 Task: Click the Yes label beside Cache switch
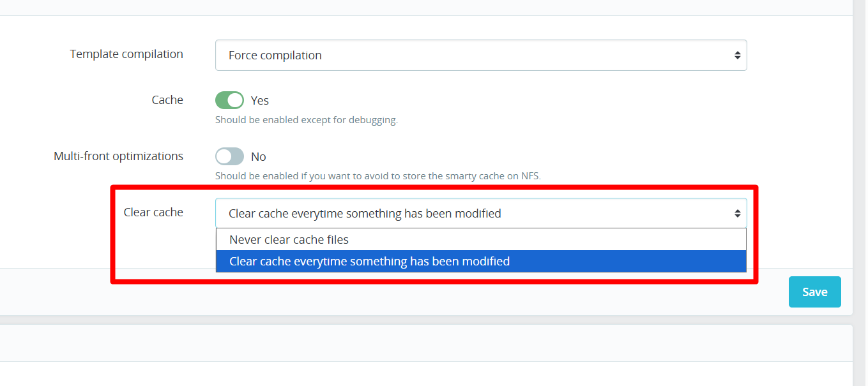[260, 100]
